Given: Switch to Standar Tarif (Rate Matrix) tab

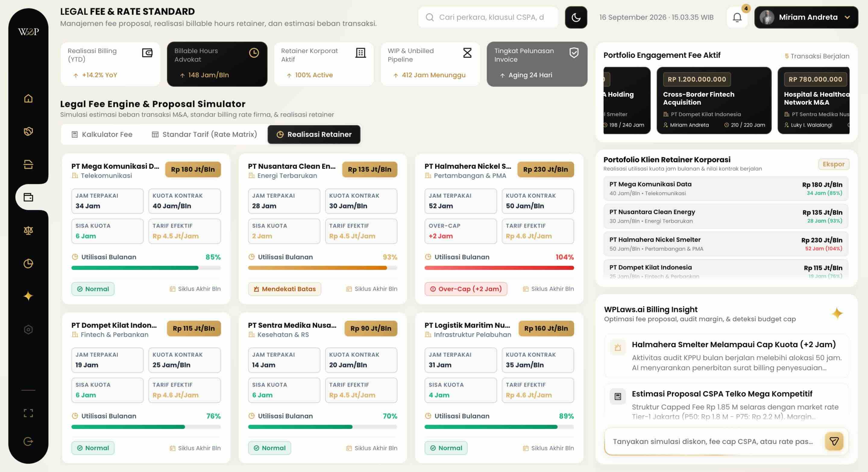Looking at the screenshot, I should [x=204, y=134].
